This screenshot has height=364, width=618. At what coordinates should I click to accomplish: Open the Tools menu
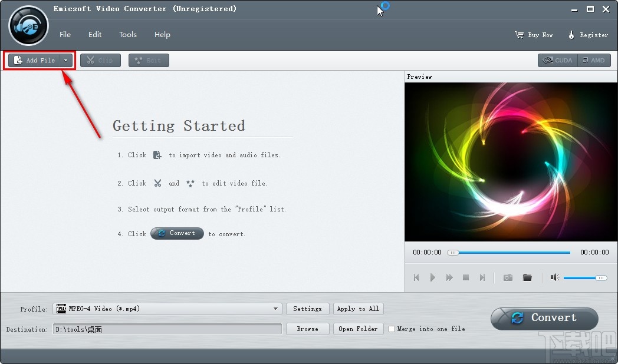[128, 35]
